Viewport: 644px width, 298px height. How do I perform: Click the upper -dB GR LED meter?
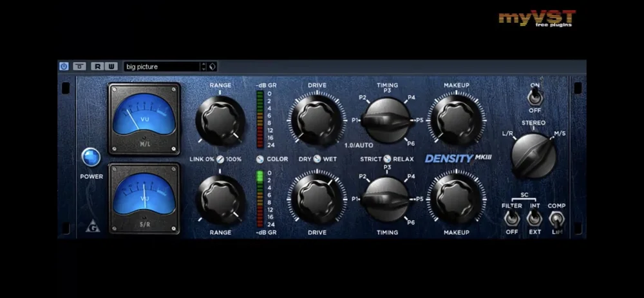(260, 119)
